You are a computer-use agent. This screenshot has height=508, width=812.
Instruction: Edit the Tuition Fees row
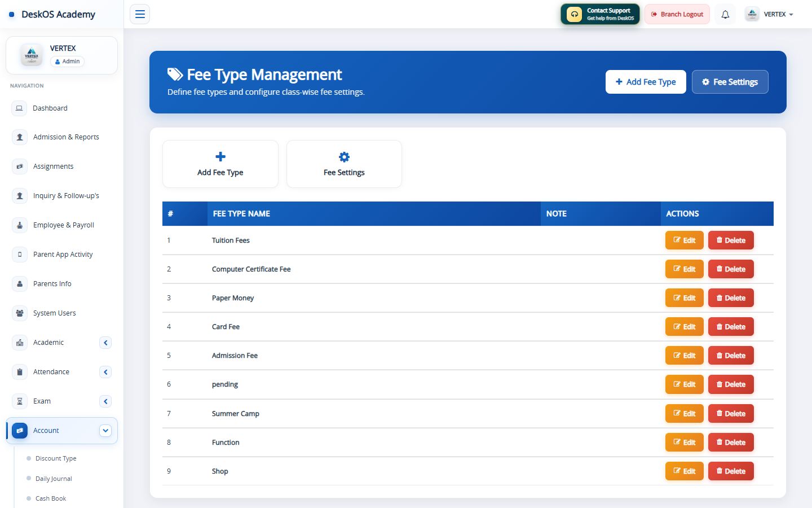point(685,240)
